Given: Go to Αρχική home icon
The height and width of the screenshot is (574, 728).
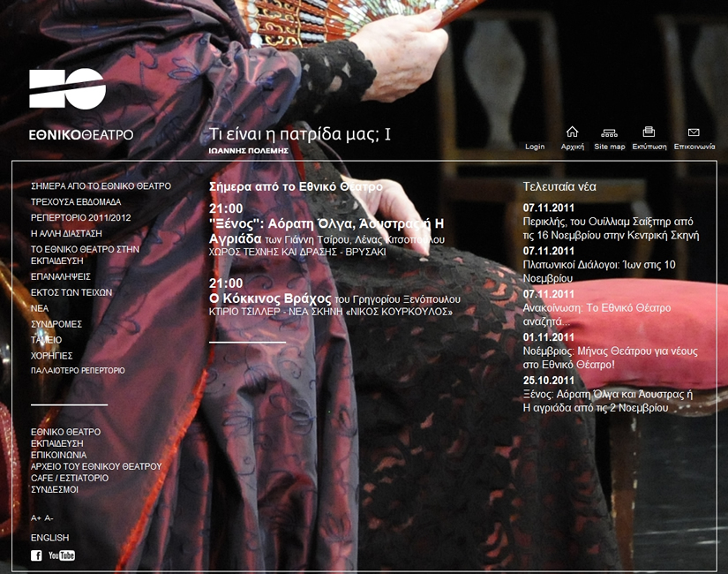Looking at the screenshot, I should [x=572, y=132].
